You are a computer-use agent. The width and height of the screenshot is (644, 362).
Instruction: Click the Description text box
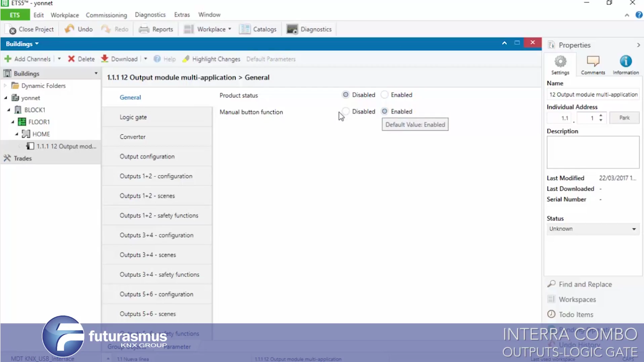point(593,152)
